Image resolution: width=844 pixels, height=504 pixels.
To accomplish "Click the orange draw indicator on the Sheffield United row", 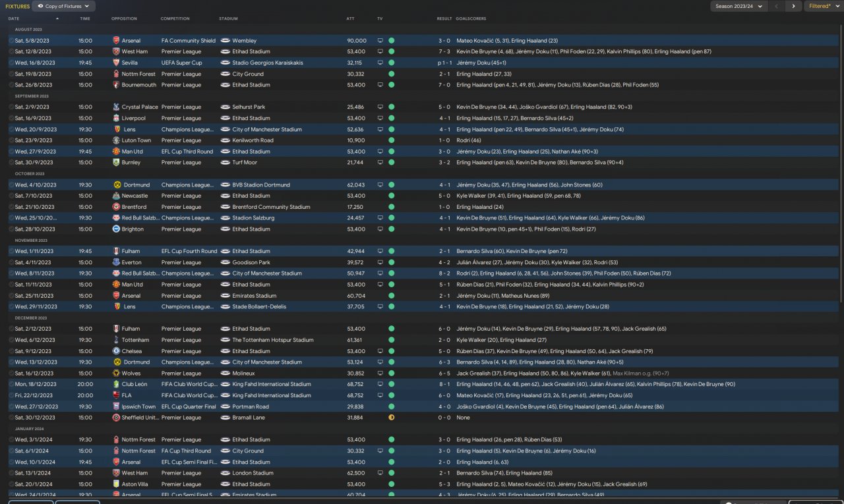I will (391, 418).
